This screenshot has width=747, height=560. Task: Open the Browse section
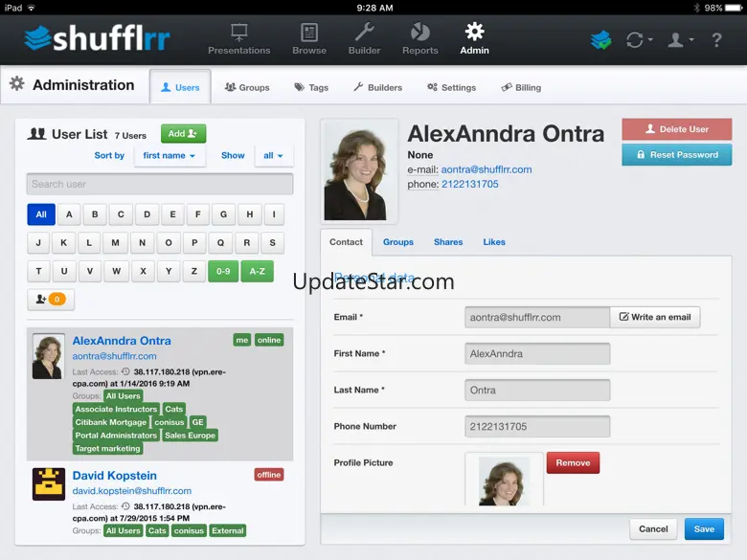pyautogui.click(x=309, y=39)
